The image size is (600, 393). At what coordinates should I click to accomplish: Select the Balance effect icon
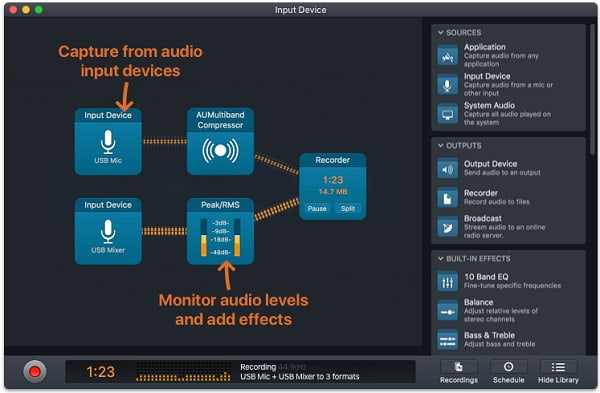pos(447,310)
